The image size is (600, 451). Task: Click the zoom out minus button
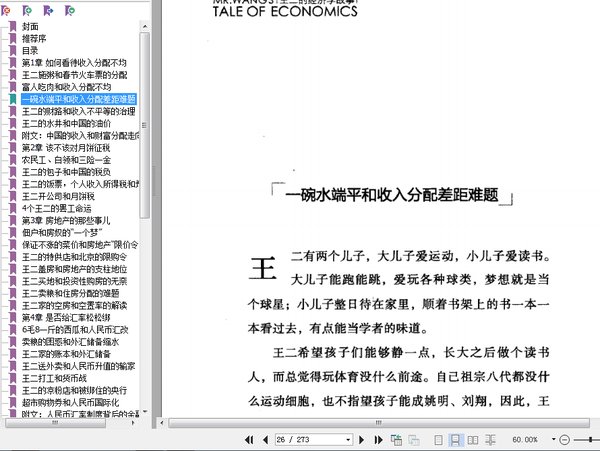[x=565, y=440]
